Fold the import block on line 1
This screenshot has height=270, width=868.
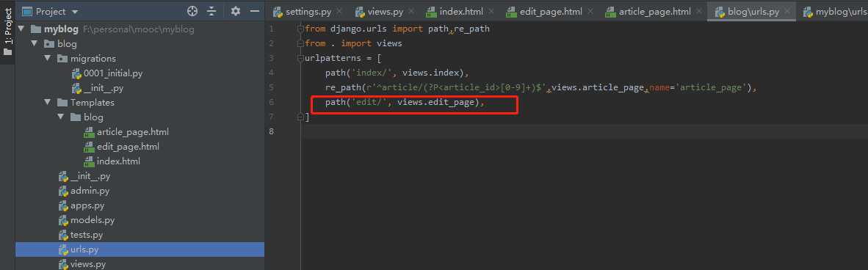[300, 29]
